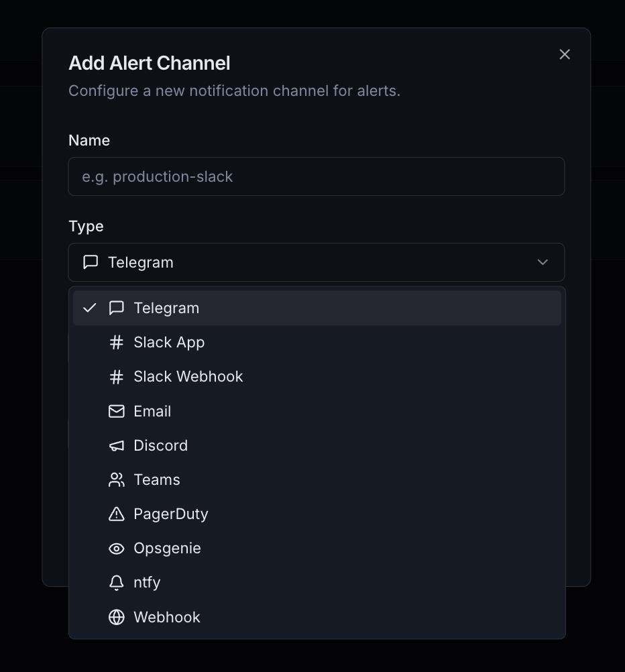The image size is (625, 672).
Task: Click the Type combo box showing Telegram
Action: tap(316, 262)
